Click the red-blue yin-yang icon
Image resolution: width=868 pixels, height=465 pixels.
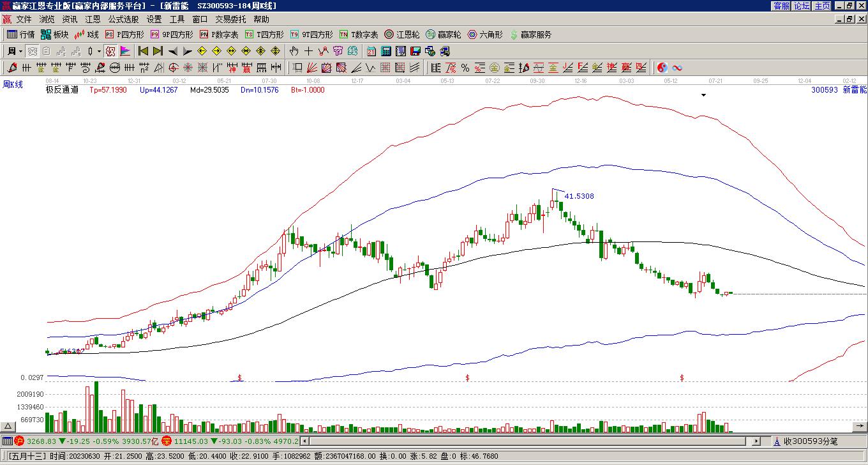pos(662,68)
